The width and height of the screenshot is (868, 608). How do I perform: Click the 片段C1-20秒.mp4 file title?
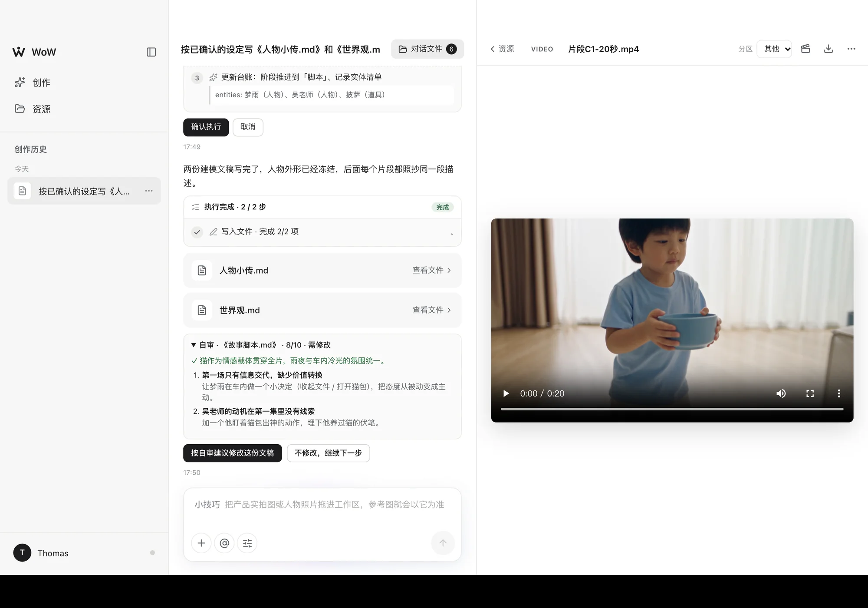tap(604, 49)
